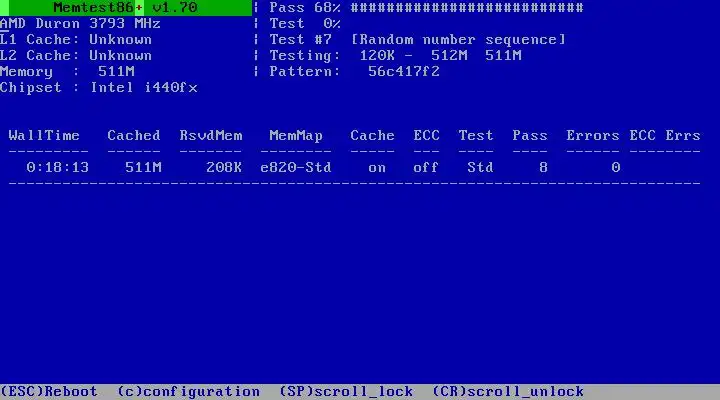Click the Errors count value 0
This screenshot has height=400, width=720.
[616, 168]
